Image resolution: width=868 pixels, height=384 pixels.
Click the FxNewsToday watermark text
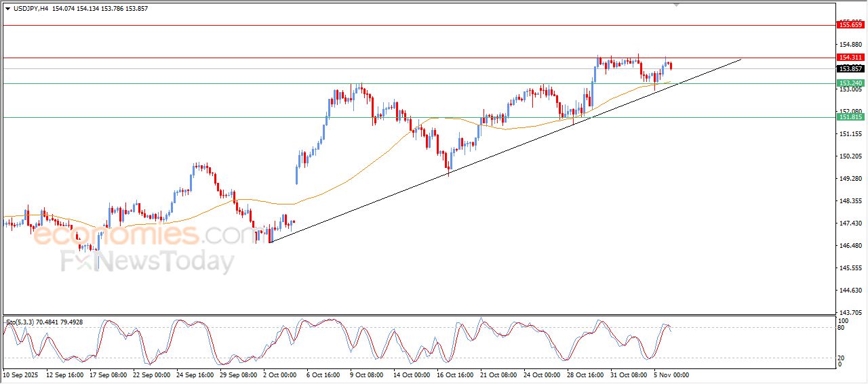[x=147, y=261]
